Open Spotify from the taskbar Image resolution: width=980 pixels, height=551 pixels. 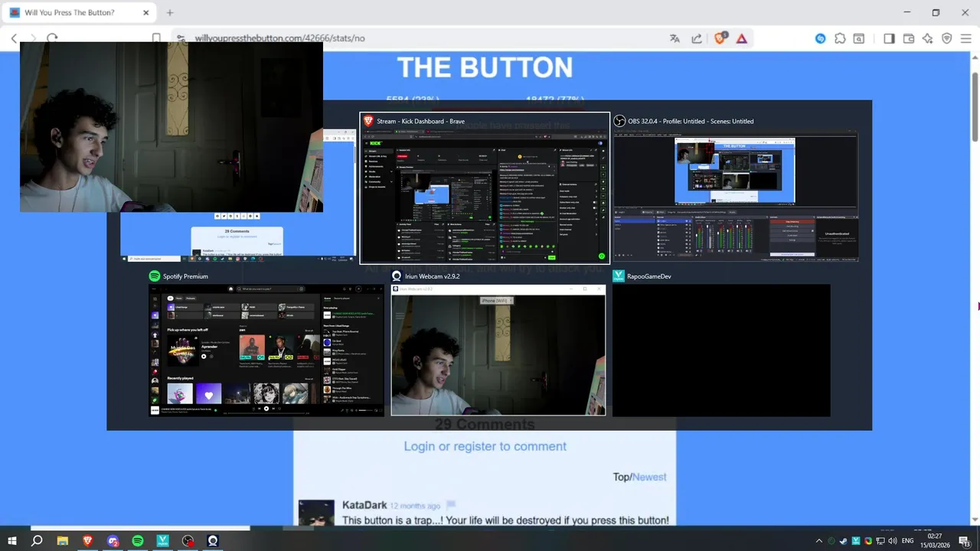(138, 541)
